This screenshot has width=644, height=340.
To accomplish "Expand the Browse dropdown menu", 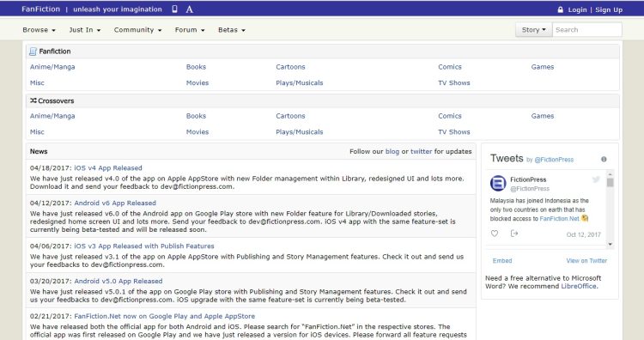I will click(x=39, y=30).
